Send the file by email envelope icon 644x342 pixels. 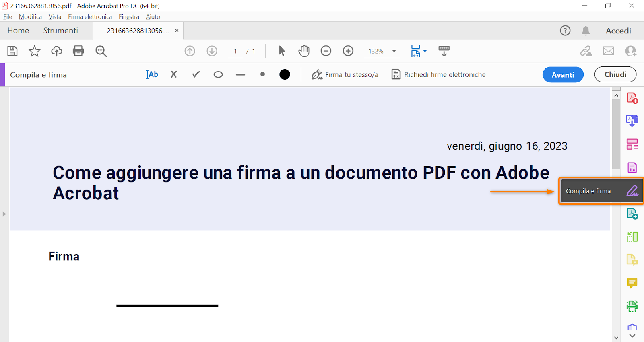[x=609, y=51]
